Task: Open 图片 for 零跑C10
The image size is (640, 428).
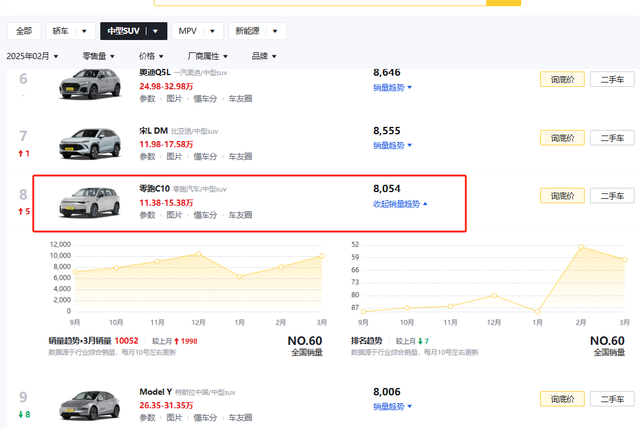Action: coord(174,215)
